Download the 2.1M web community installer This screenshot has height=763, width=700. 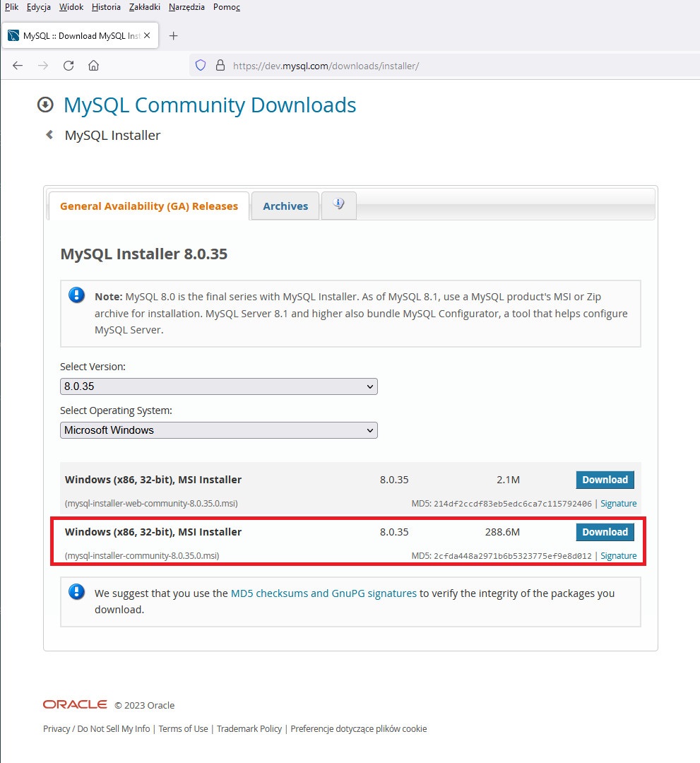click(605, 480)
